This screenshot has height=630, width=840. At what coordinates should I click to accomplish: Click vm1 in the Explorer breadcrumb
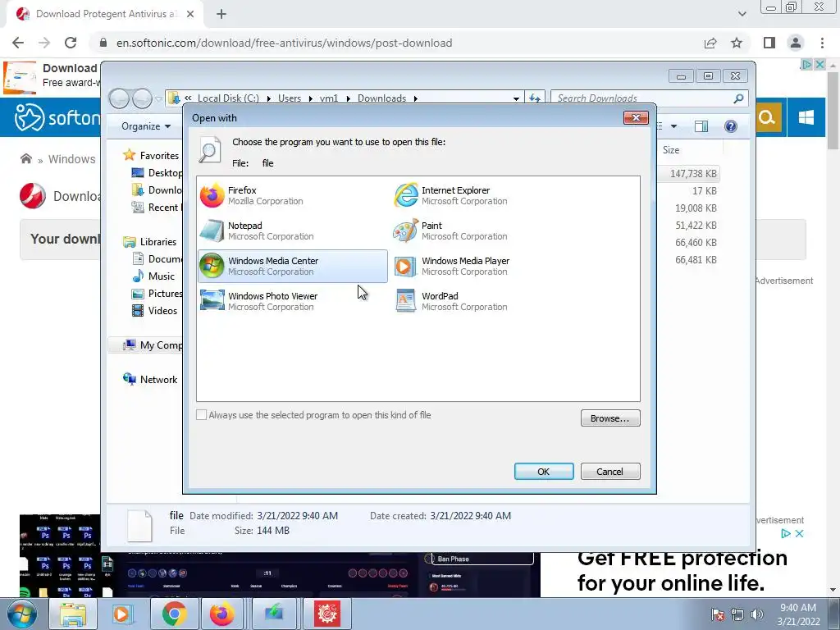(329, 98)
